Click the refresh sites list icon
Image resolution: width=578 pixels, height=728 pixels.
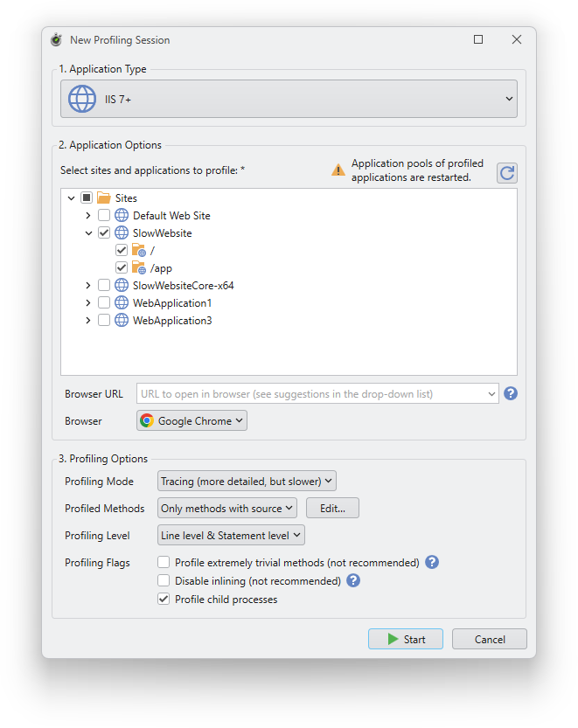[507, 173]
